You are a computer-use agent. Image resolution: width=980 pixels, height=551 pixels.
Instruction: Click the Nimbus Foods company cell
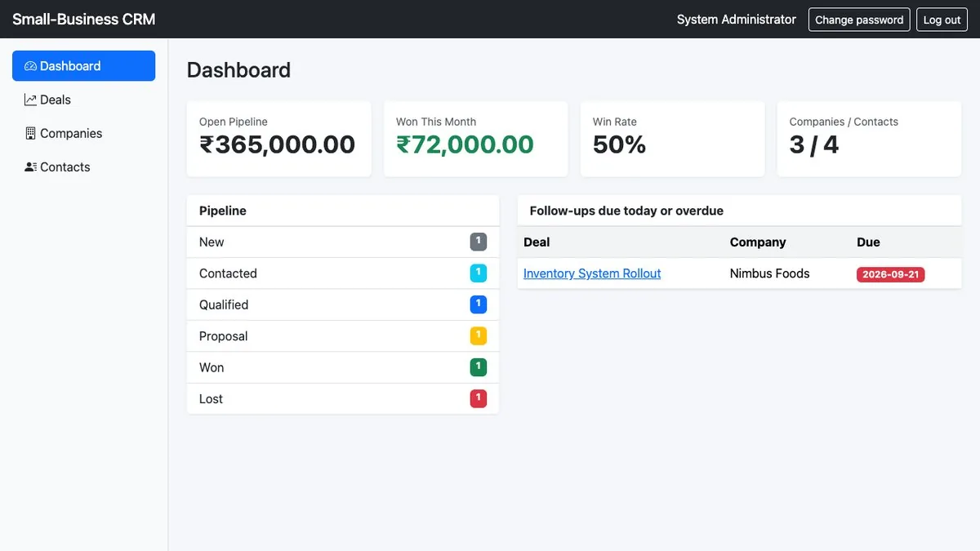click(770, 273)
